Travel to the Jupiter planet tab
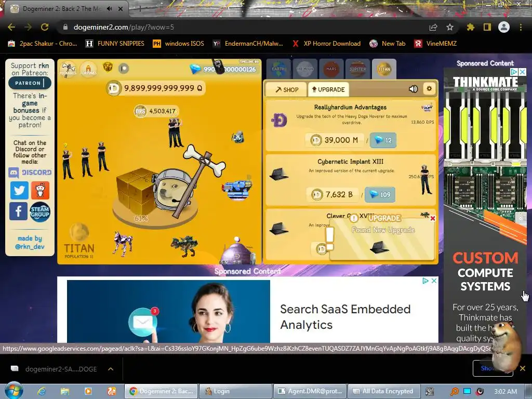The image size is (532, 399). [x=357, y=69]
